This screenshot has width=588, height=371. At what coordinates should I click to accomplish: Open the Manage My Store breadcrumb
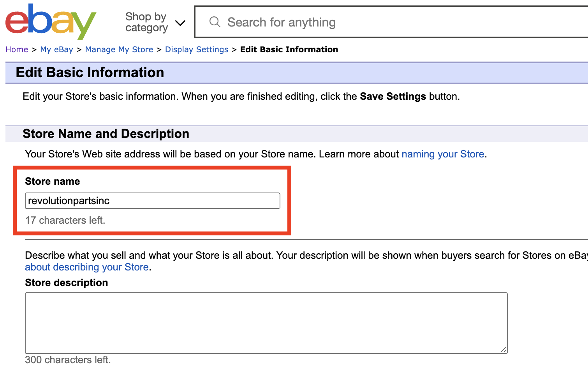(x=119, y=49)
